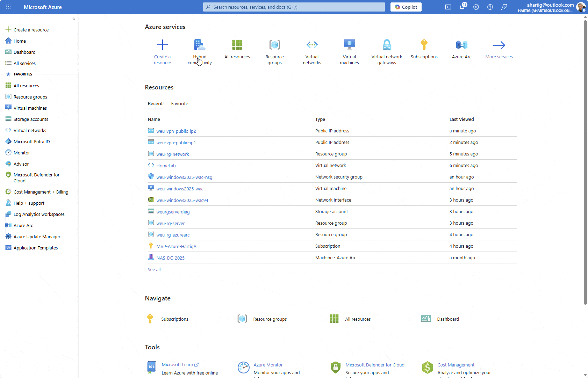Open the portal settings gear
The image size is (588, 378).
pos(476,7)
